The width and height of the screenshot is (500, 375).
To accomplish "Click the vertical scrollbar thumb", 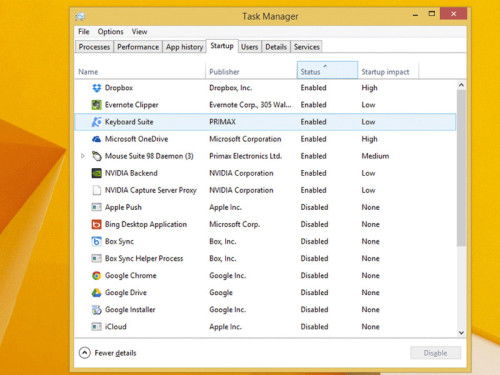I will pyautogui.click(x=461, y=168).
